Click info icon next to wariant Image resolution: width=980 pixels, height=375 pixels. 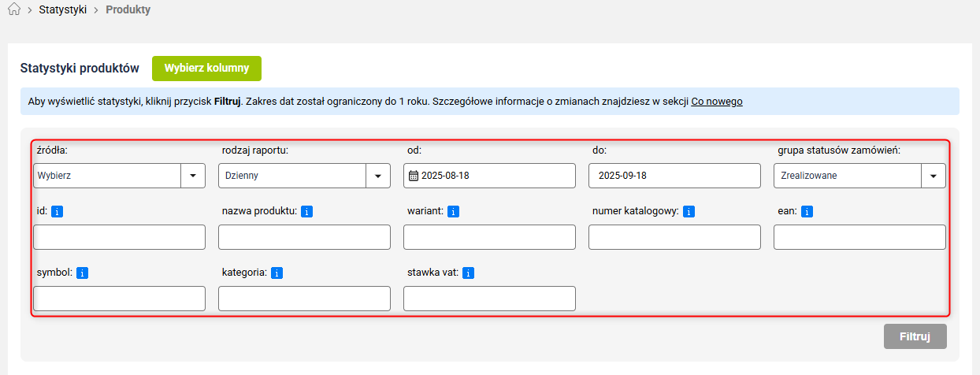pos(453,211)
